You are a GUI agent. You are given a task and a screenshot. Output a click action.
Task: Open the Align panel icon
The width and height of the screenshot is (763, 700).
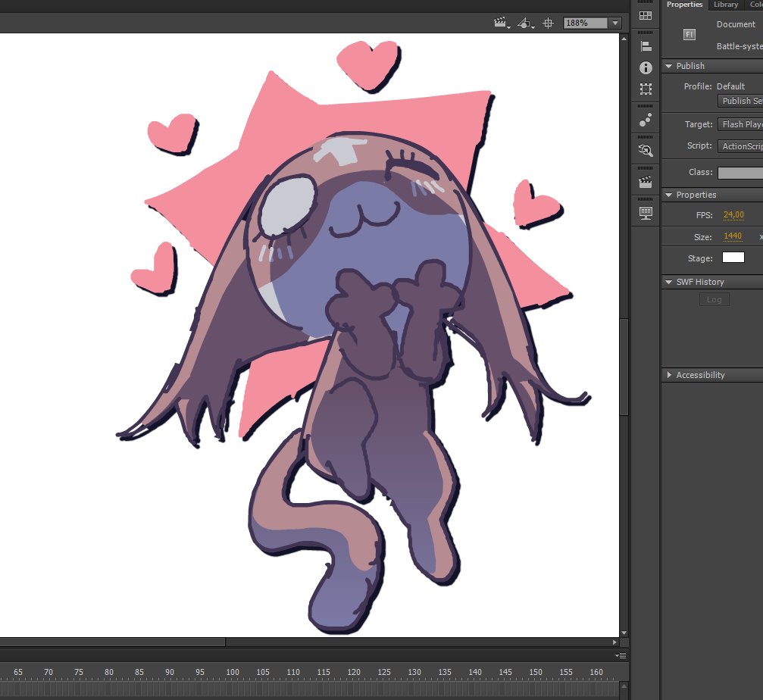pos(646,46)
